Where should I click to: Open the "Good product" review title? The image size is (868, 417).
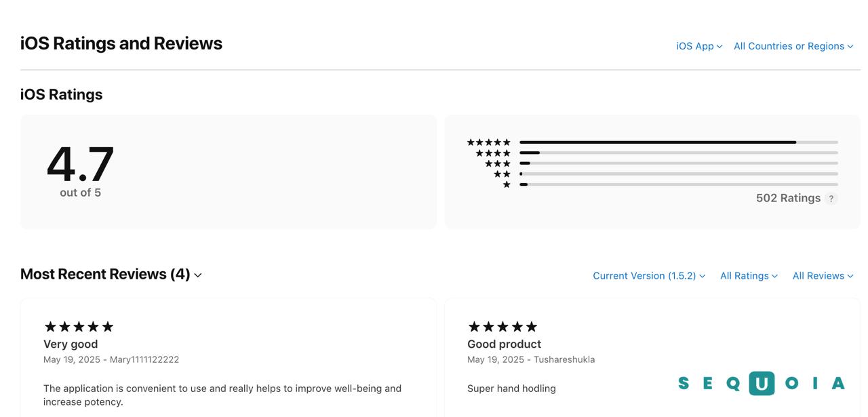tap(504, 344)
